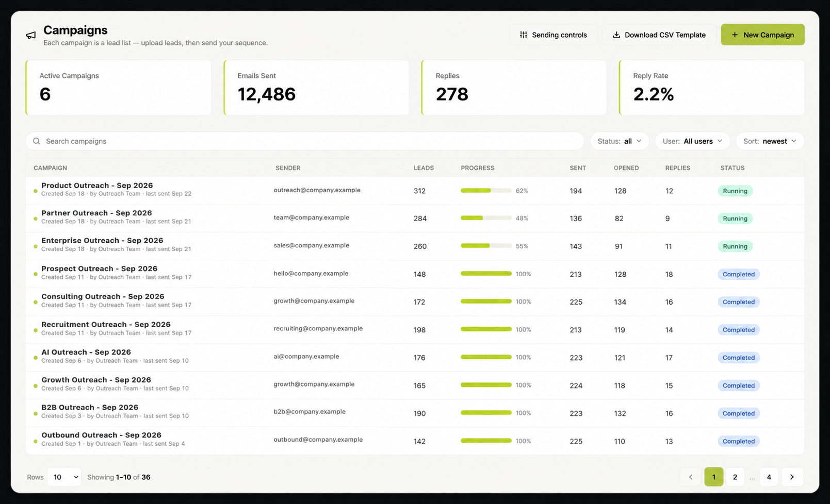The width and height of the screenshot is (830, 504).
Task: Click Completed badge for AI Outreach
Action: [739, 358]
